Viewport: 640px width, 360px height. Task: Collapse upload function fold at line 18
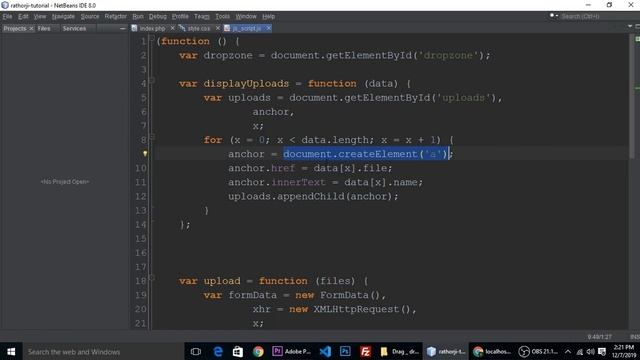[152, 278]
